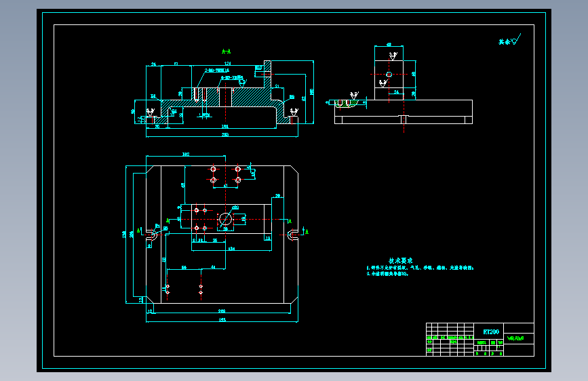Viewport: 588px width, 381px height.
Task: Select the 其余 surface roughness note
Action: [509, 40]
